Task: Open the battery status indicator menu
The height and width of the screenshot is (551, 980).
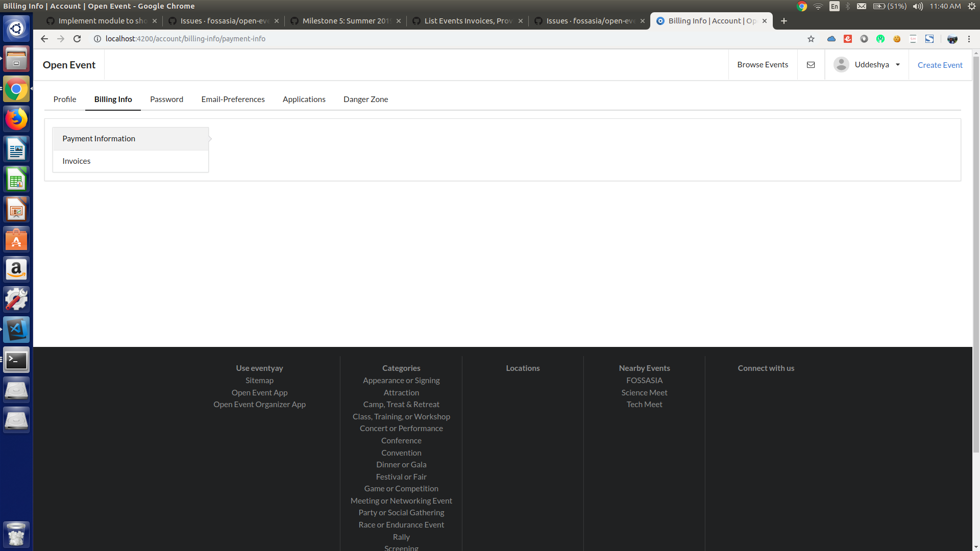Action: 889,6
